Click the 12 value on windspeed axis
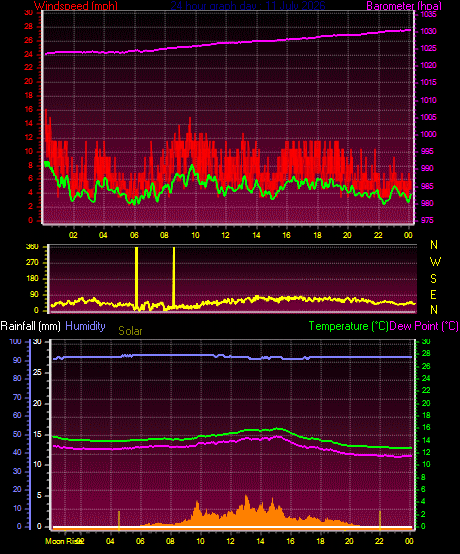The height and width of the screenshot is (554, 460). pos(29,137)
